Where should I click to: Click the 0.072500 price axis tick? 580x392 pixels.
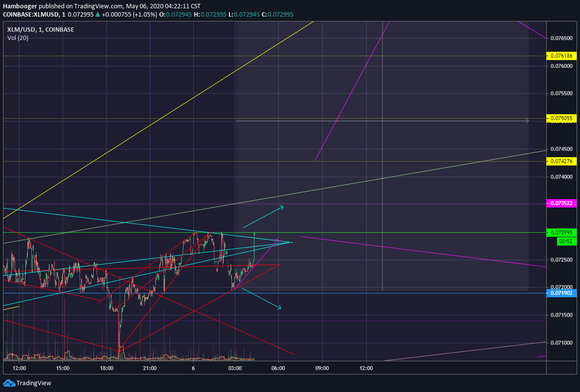[561, 260]
